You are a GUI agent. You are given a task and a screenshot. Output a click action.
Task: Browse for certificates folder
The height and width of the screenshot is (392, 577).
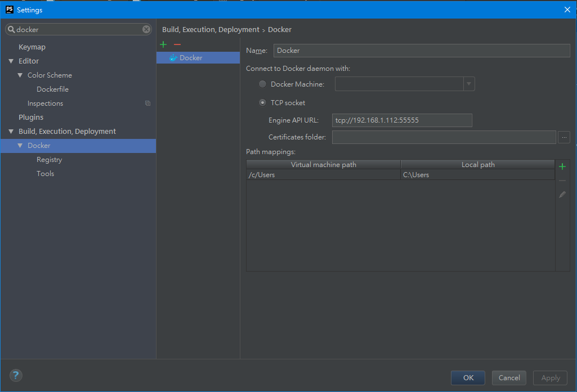click(564, 137)
